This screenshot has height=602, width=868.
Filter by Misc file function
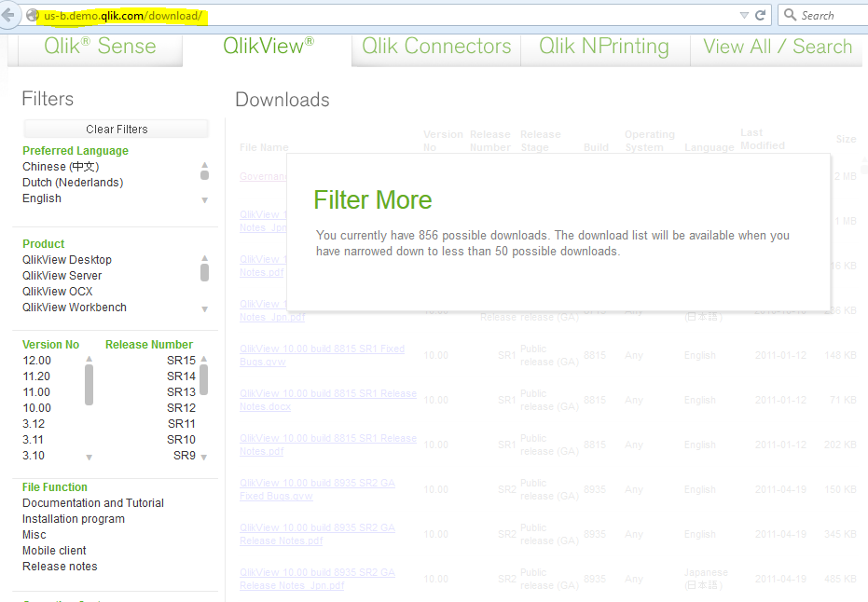click(34, 535)
